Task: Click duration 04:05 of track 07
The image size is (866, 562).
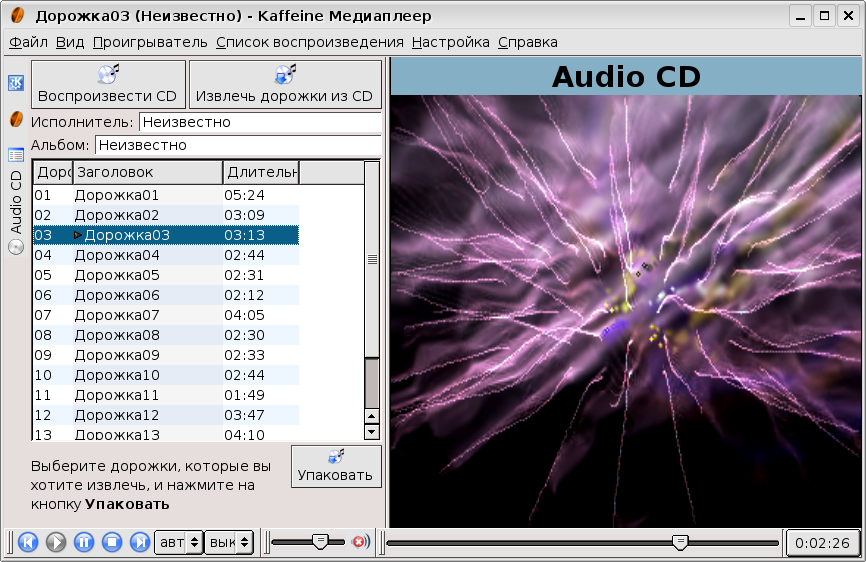Action: coord(244,315)
